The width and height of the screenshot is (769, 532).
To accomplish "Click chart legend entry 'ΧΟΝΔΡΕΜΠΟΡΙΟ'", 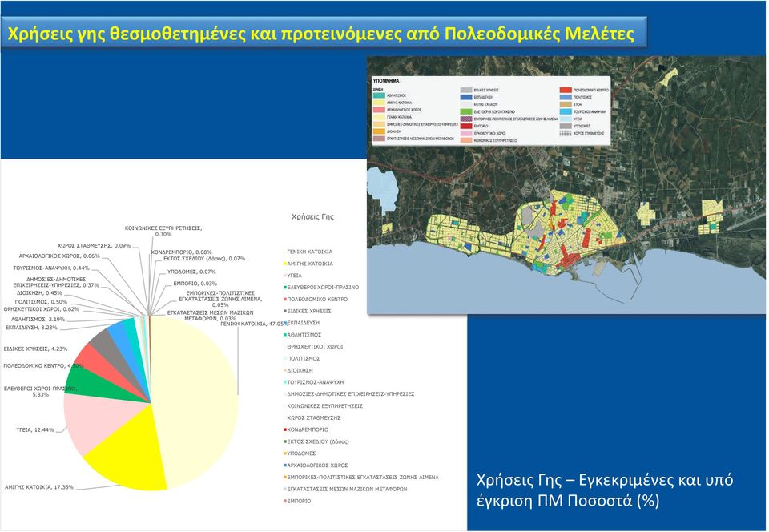I will pos(306,429).
